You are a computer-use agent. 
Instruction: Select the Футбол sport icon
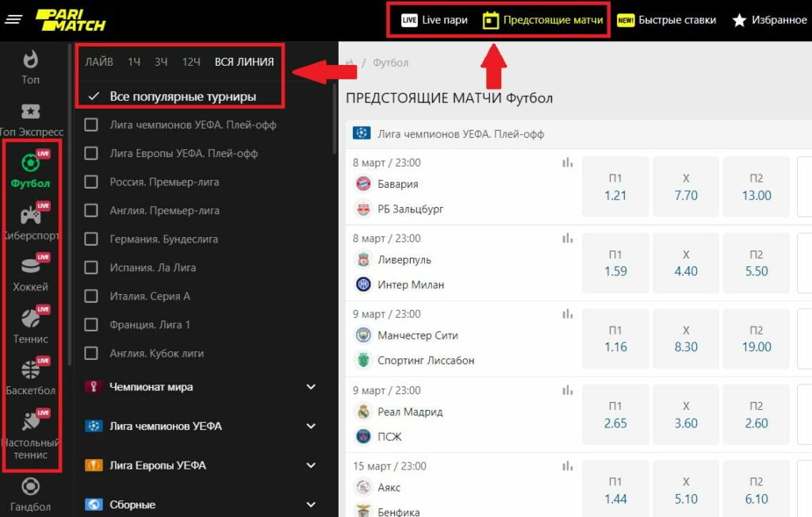30,163
